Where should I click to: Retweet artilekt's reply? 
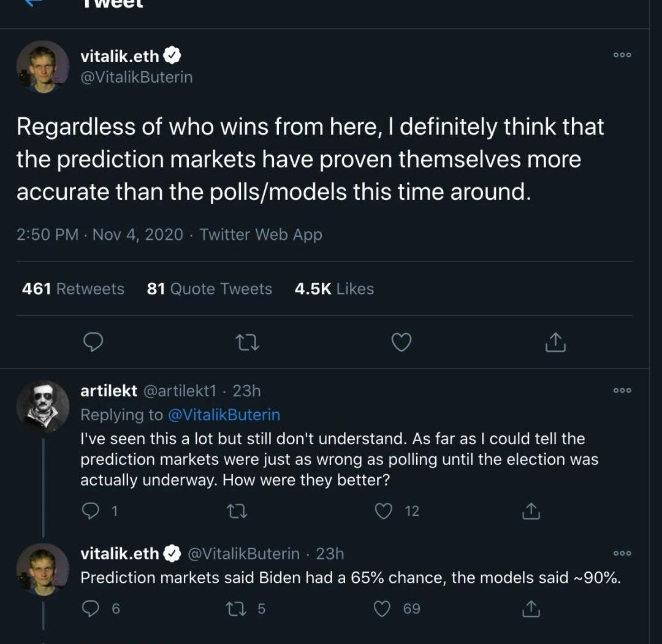[x=237, y=511]
